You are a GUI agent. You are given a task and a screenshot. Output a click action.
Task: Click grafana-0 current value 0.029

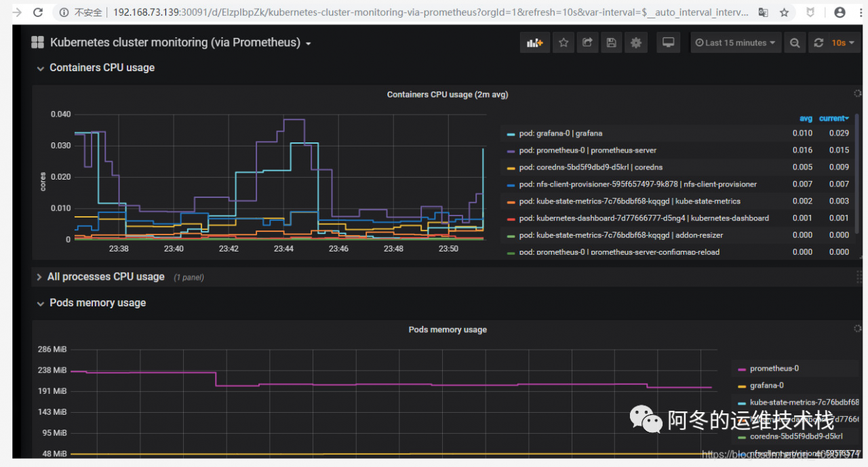(839, 134)
